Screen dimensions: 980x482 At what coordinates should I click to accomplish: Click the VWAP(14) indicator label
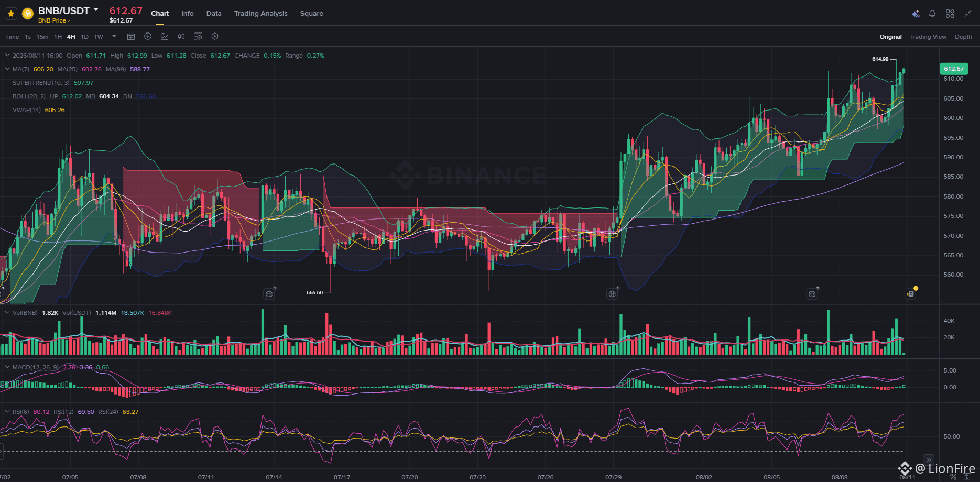click(27, 110)
